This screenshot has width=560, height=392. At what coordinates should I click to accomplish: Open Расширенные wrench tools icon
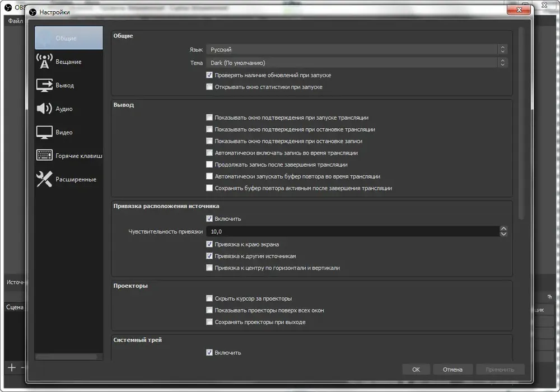pyautogui.click(x=44, y=179)
